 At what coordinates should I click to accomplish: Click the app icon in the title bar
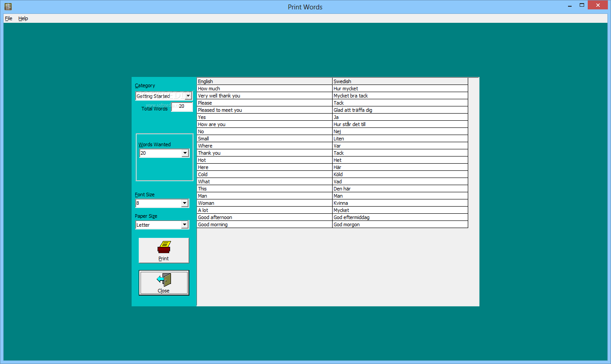pos(8,7)
